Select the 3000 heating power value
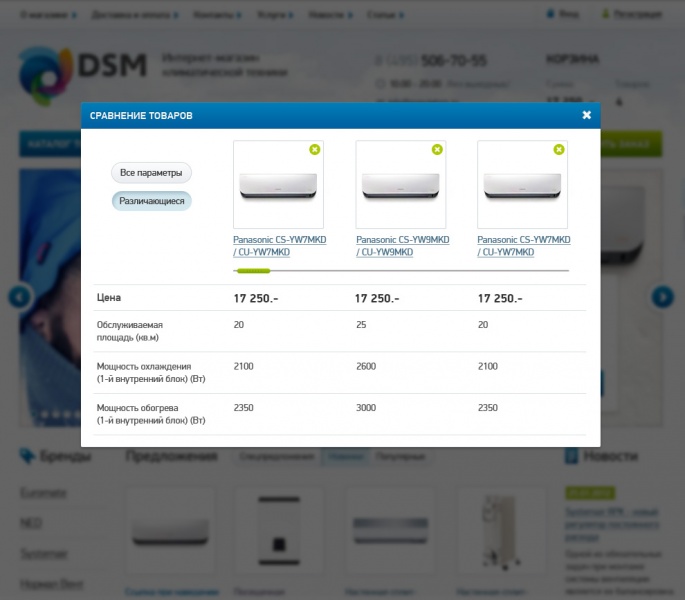685x600 pixels. [x=366, y=408]
